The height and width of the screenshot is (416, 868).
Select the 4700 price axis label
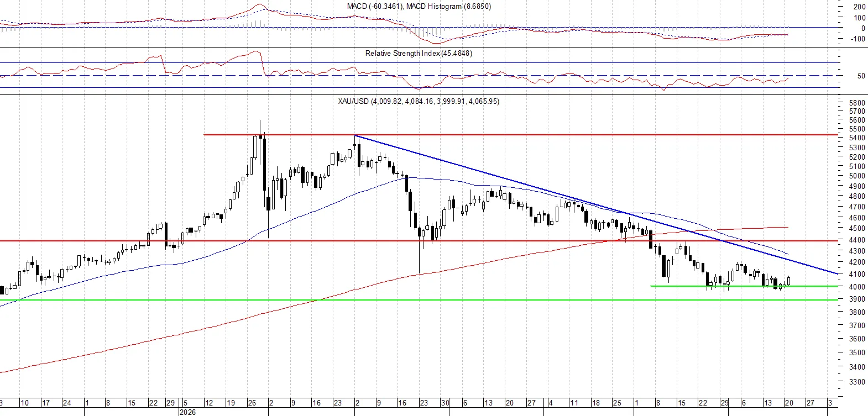857,207
